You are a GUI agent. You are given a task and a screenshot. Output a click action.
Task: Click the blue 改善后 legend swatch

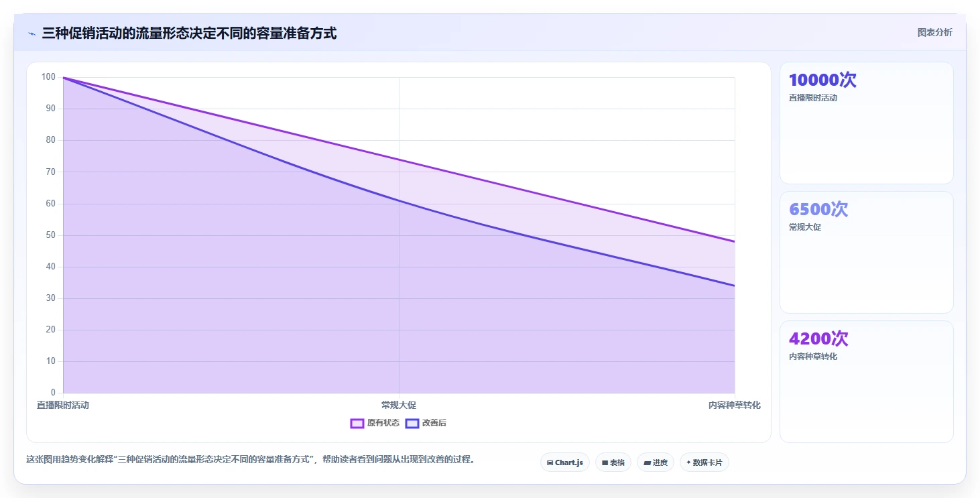tap(412, 423)
